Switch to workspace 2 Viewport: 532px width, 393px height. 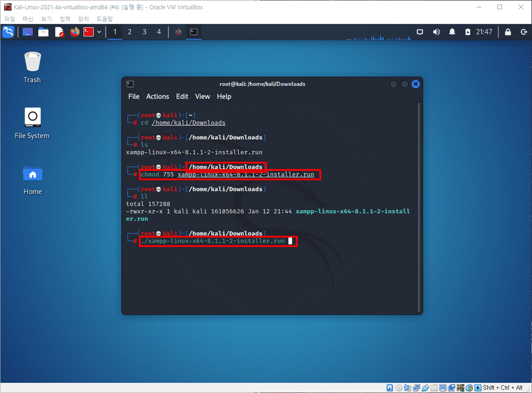pos(130,32)
